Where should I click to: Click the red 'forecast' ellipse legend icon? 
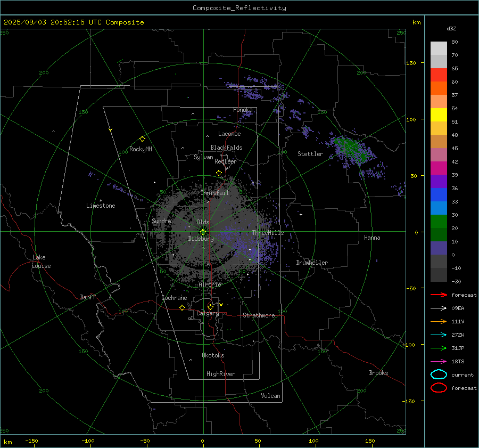pos(439,388)
